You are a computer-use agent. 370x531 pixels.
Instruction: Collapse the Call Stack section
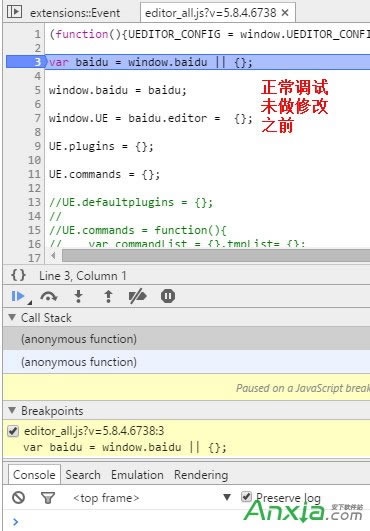[12, 317]
